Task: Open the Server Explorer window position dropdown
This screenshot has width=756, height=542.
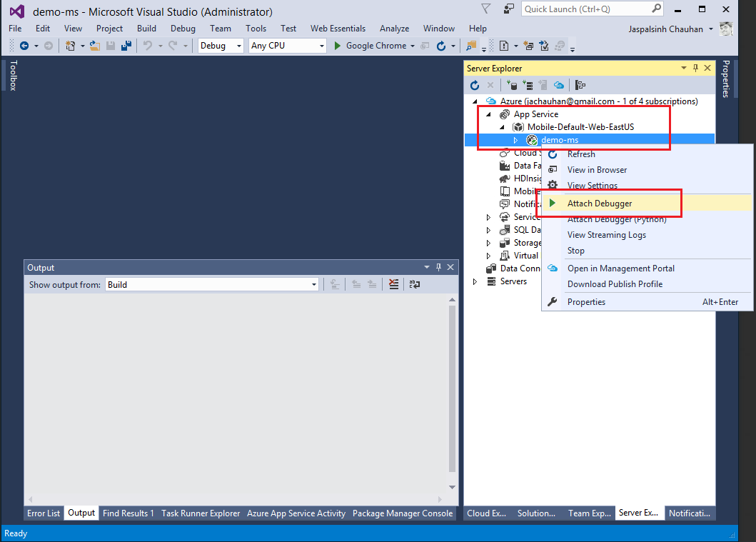Action: (684, 68)
